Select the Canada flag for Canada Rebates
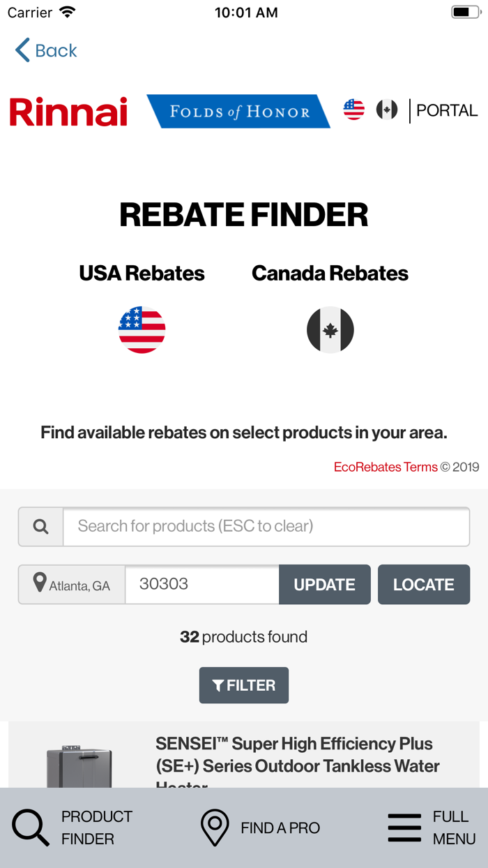 pos(330,329)
